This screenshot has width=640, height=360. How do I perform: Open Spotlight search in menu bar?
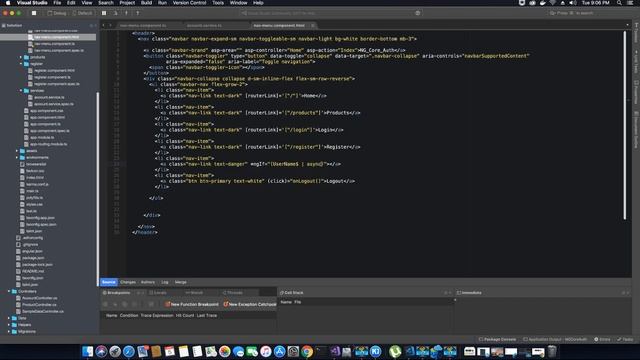619,3
